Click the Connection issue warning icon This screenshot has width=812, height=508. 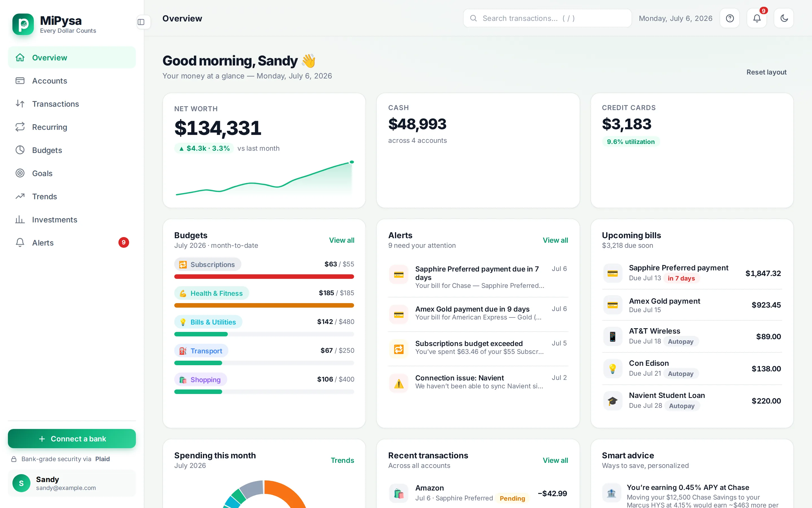(399, 384)
